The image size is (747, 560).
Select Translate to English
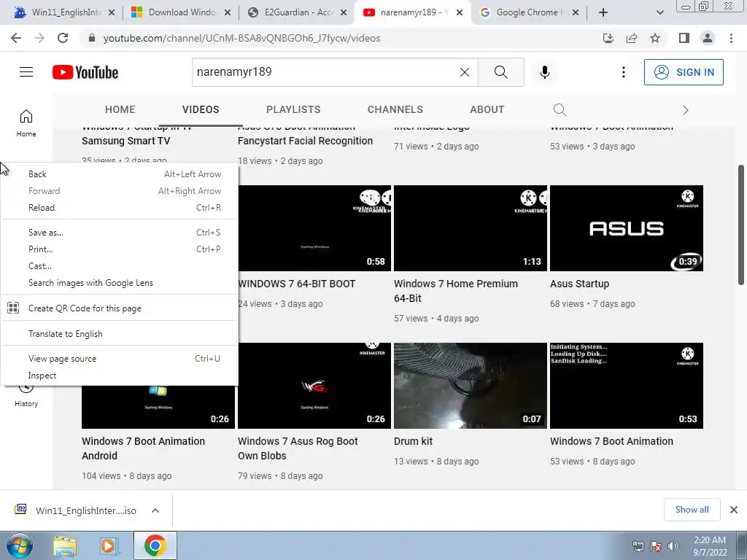pyautogui.click(x=119, y=334)
